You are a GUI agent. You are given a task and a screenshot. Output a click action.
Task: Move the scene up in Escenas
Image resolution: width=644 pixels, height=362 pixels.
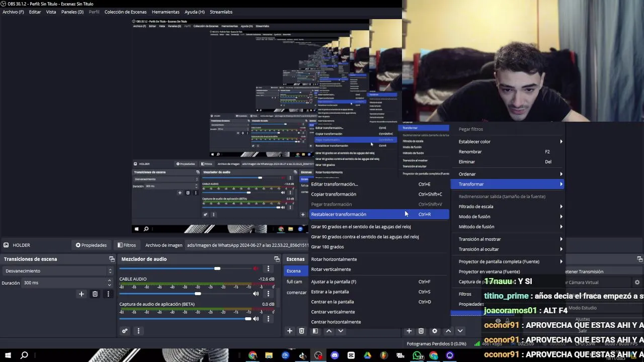coord(329,331)
